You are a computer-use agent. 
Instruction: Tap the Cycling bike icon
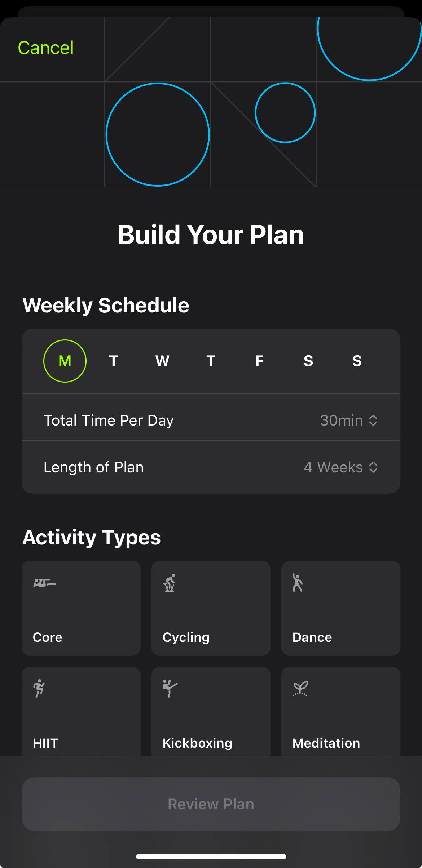pos(169,583)
